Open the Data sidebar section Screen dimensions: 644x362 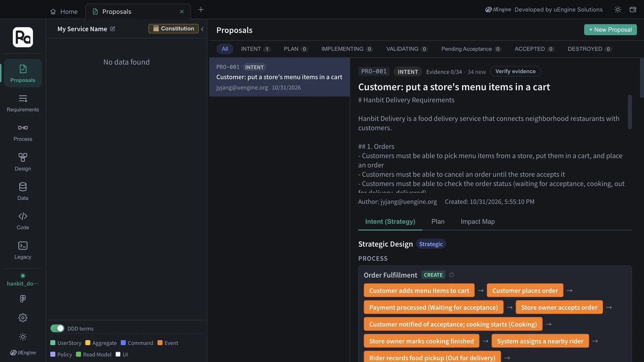23,191
